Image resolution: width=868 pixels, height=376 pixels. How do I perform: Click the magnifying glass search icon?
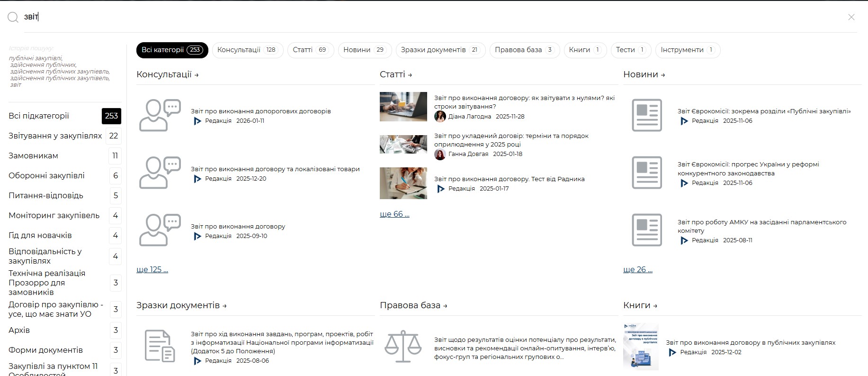tap(13, 18)
